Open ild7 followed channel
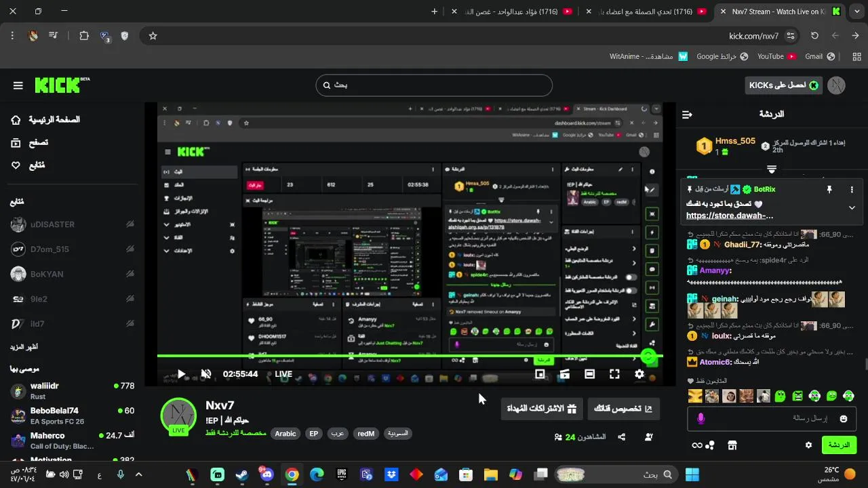The height and width of the screenshot is (488, 868). pos(72,324)
